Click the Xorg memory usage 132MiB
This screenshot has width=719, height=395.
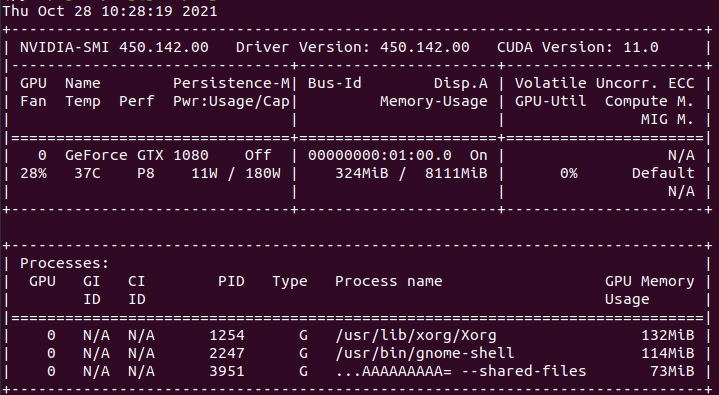point(667,335)
